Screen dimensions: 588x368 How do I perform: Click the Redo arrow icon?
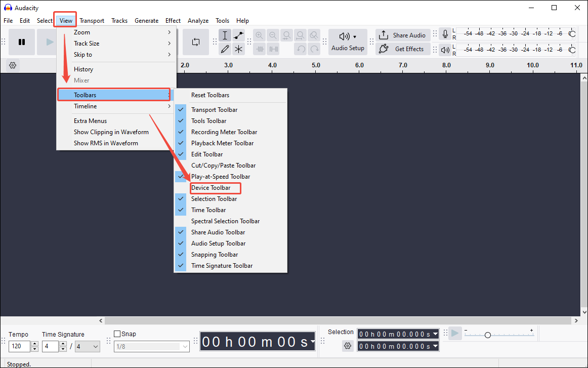314,49
